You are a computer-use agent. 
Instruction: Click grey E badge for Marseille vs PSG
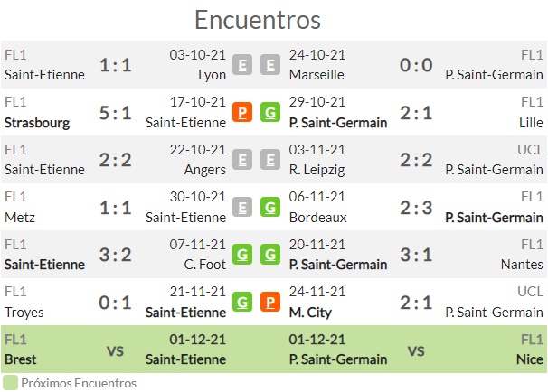270,65
